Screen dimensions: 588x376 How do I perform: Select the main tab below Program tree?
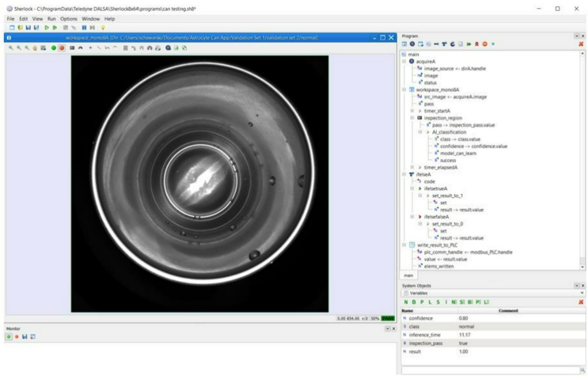[x=408, y=276]
